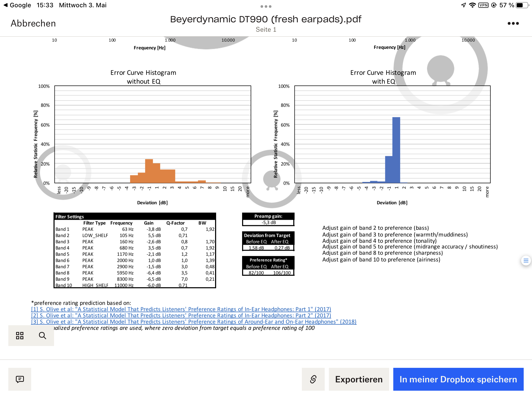Select the Band 1 row in Filter Settings
The image size is (532, 399).
click(135, 229)
